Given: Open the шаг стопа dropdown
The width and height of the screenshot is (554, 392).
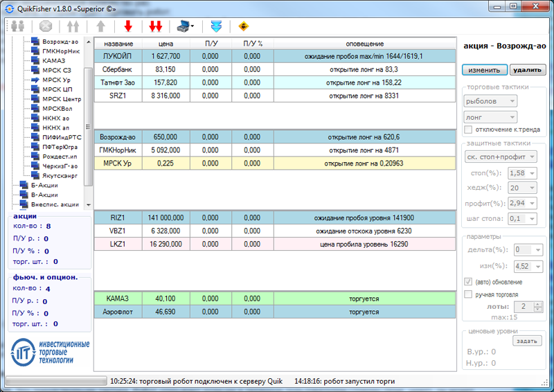Looking at the screenshot, I should pyautogui.click(x=523, y=218).
